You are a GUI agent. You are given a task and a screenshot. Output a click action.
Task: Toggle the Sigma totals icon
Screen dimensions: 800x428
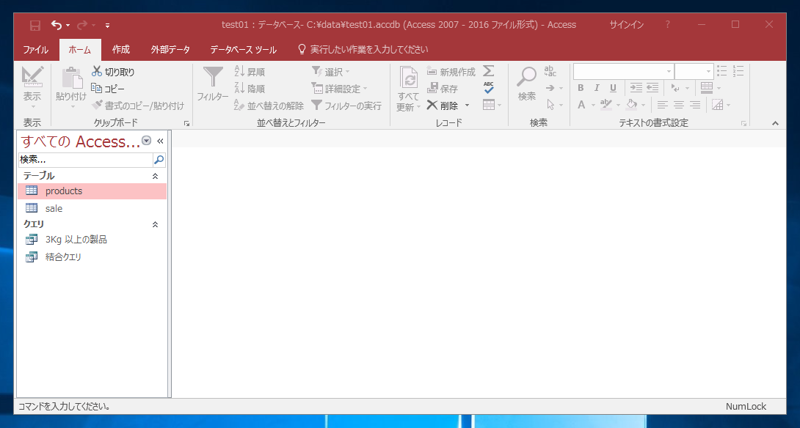(x=489, y=71)
